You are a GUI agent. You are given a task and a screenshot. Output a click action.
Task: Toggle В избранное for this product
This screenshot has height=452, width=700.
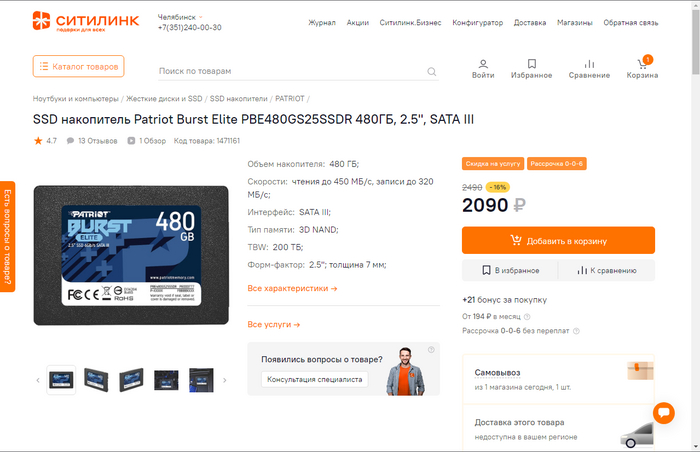(x=510, y=270)
